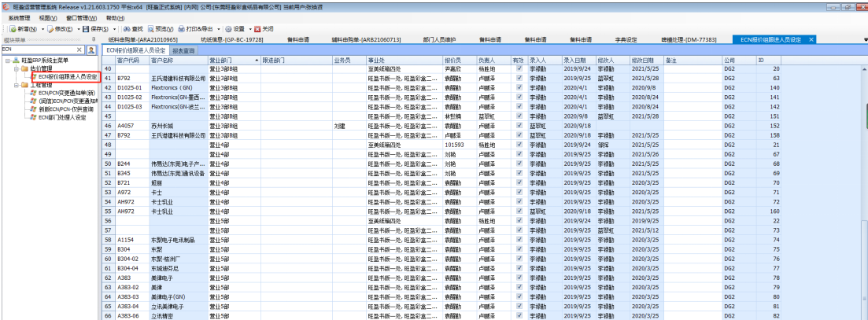Click the 打印&导出 printer button

click(196, 29)
